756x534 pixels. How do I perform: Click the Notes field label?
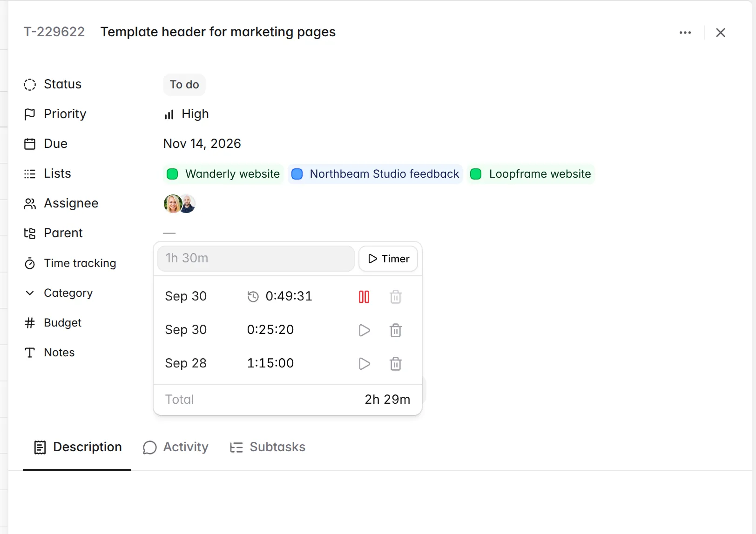click(59, 353)
